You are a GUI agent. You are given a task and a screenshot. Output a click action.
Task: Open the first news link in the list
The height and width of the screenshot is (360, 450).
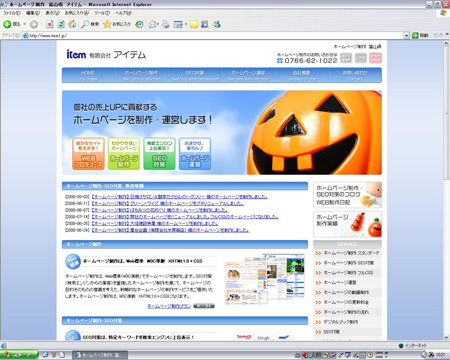(180, 197)
